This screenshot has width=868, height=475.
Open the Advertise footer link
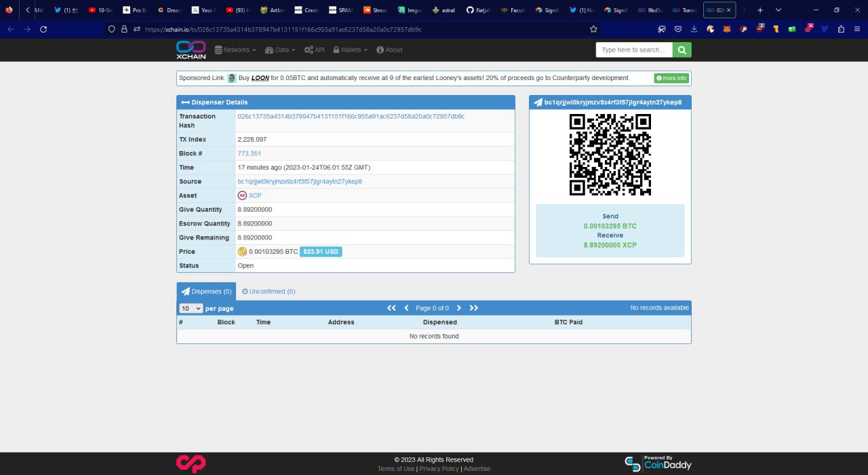click(477, 469)
